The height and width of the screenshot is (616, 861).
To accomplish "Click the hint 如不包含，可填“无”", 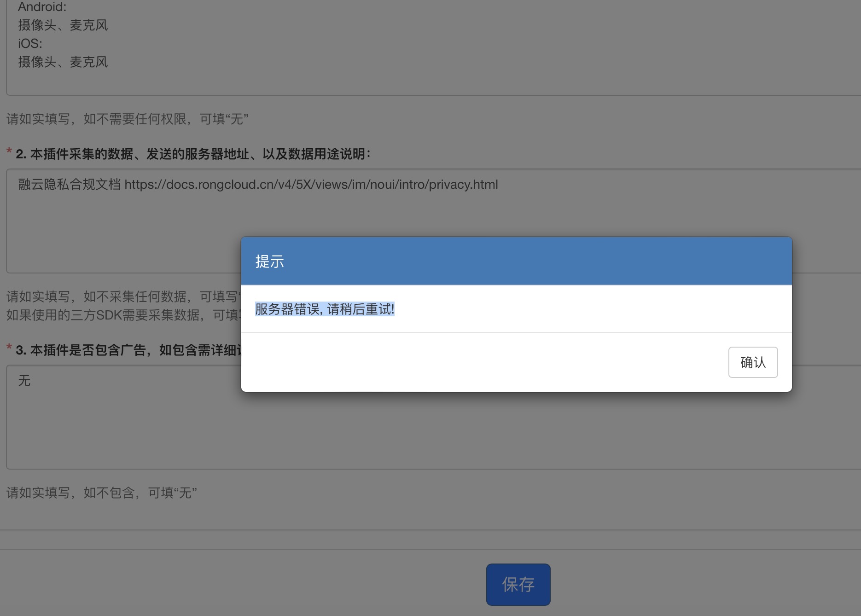I will 102,493.
